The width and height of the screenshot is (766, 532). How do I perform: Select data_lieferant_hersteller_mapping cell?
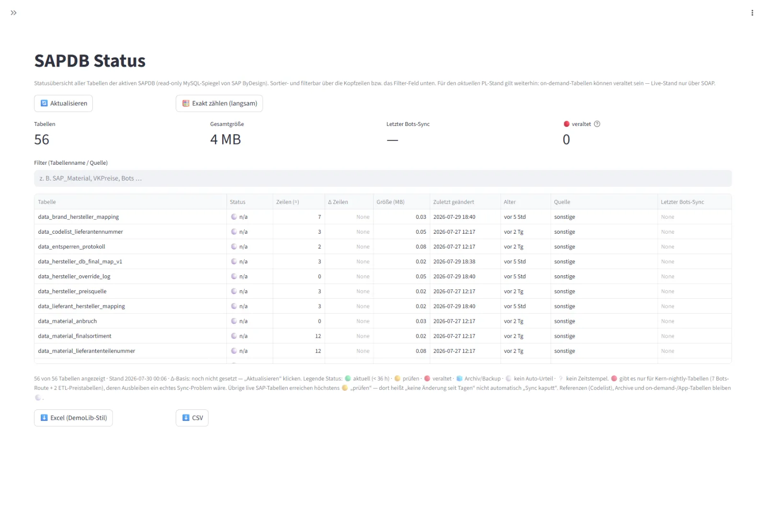pyautogui.click(x=130, y=306)
